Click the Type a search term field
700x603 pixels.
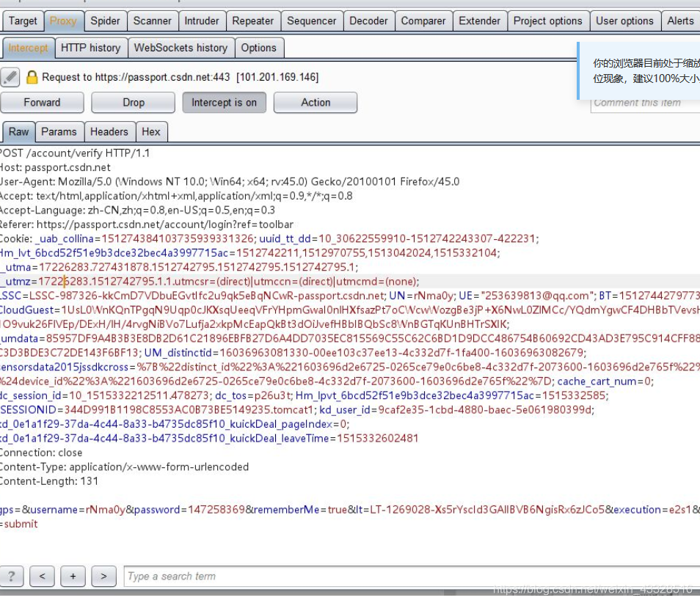click(412, 576)
